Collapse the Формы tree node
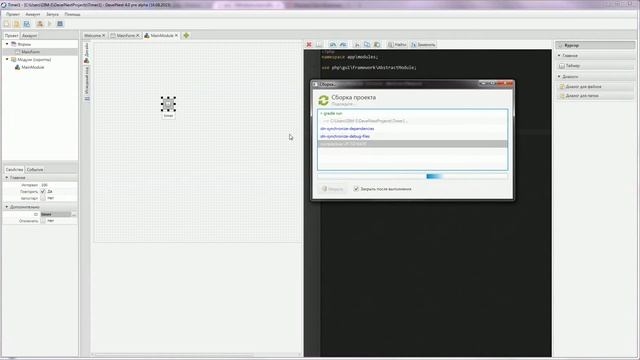The width and height of the screenshot is (640, 360). [7, 44]
